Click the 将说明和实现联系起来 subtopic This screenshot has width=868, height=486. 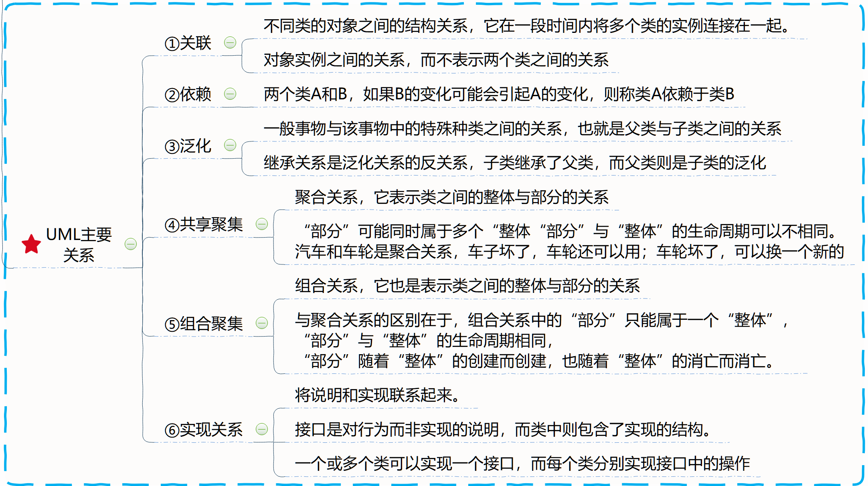tap(377, 395)
